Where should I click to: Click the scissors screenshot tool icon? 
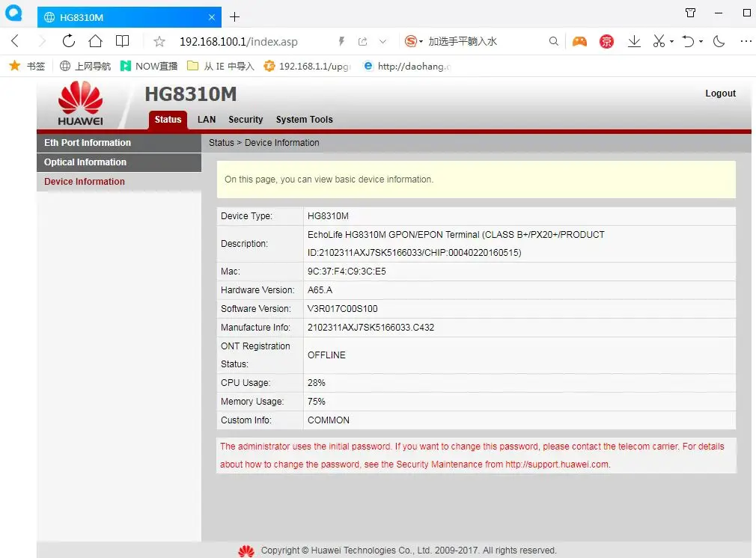(x=659, y=41)
